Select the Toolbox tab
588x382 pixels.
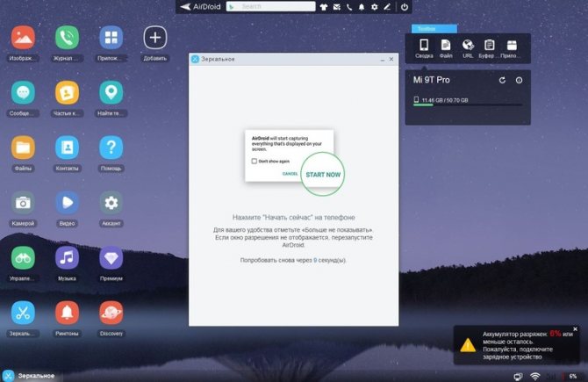(434, 29)
